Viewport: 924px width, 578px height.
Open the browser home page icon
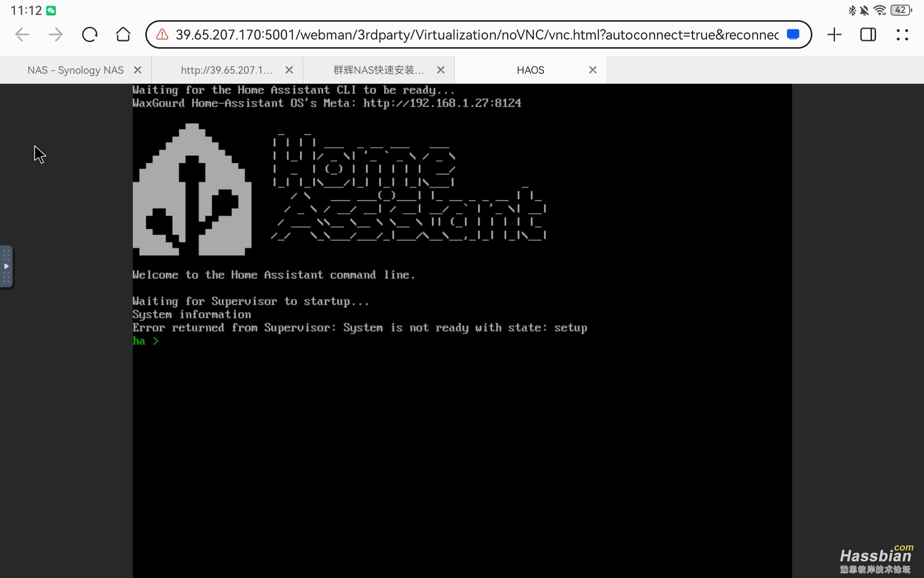[123, 35]
